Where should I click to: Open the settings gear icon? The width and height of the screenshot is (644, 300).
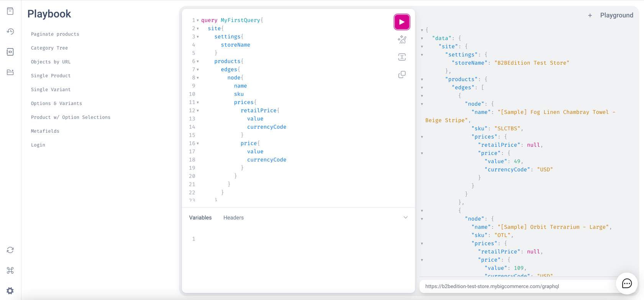(x=10, y=291)
